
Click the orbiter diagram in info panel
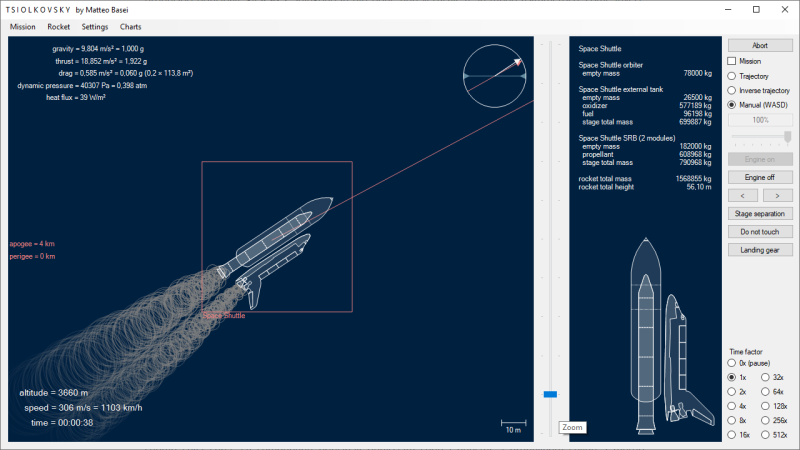click(x=687, y=362)
